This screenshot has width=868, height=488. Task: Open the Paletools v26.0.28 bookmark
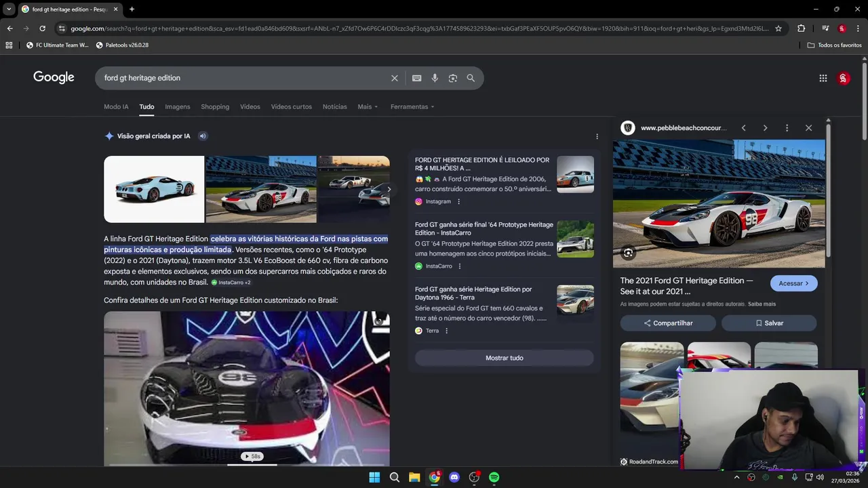click(122, 45)
